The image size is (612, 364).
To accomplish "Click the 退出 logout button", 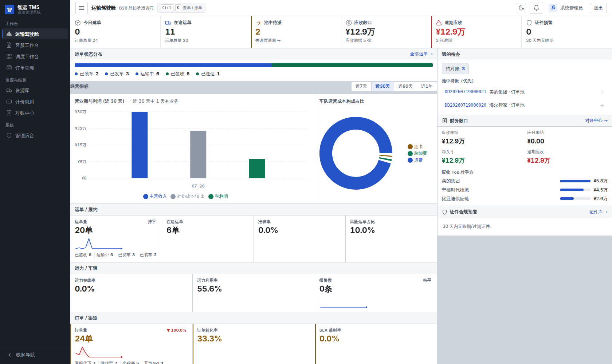I will [598, 8].
